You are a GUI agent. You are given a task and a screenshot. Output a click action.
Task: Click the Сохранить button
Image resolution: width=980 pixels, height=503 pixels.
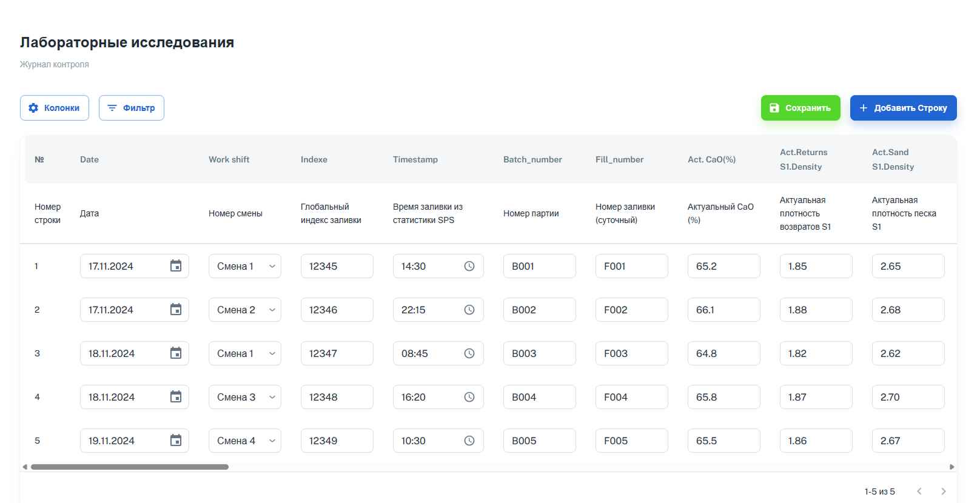800,108
